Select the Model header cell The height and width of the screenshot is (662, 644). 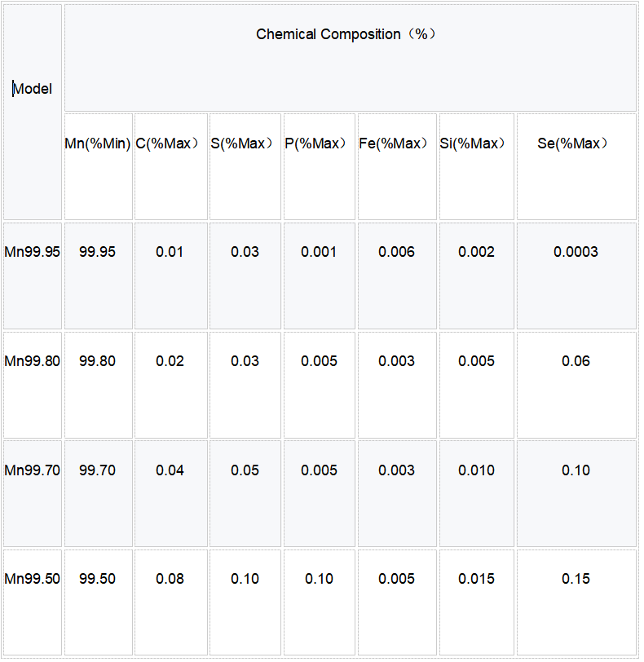33,89
